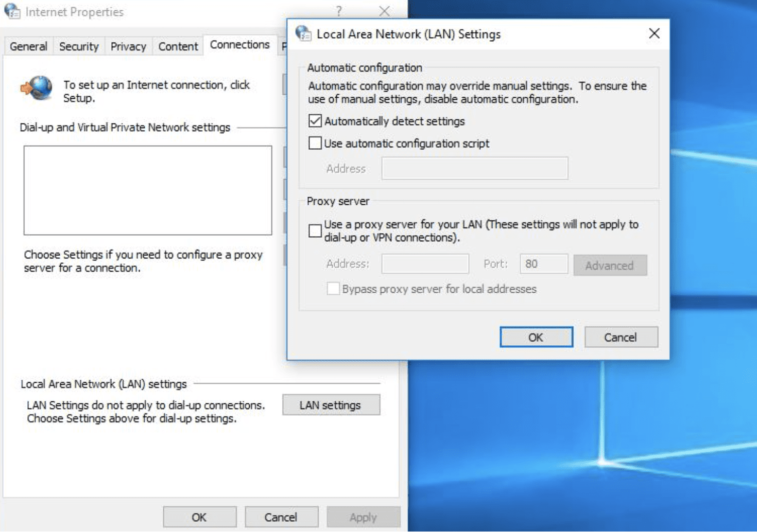This screenshot has height=532, width=757.
Task: Select the Privacy tab
Action: click(x=128, y=46)
